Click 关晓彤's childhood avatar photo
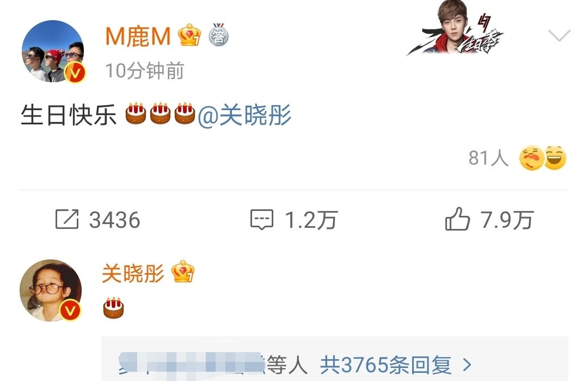The width and height of the screenshot is (588, 381). (51, 290)
